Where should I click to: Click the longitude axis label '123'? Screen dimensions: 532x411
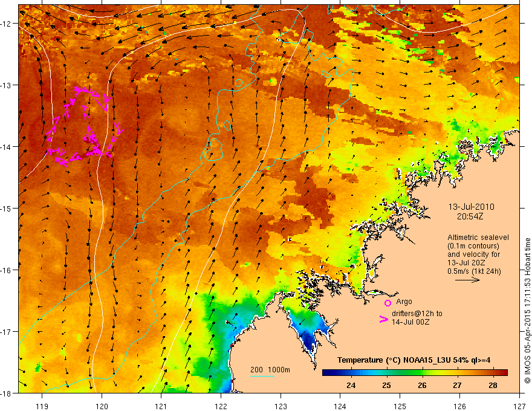[281, 406]
